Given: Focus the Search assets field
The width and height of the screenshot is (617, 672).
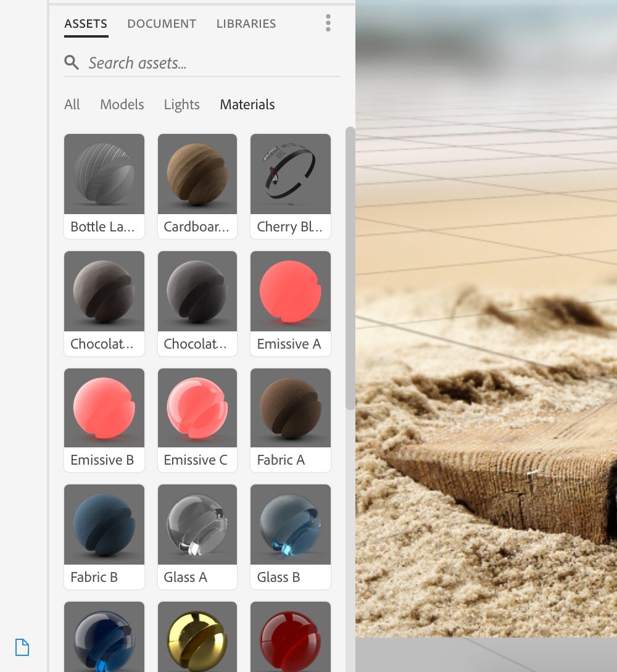Looking at the screenshot, I should [x=202, y=63].
